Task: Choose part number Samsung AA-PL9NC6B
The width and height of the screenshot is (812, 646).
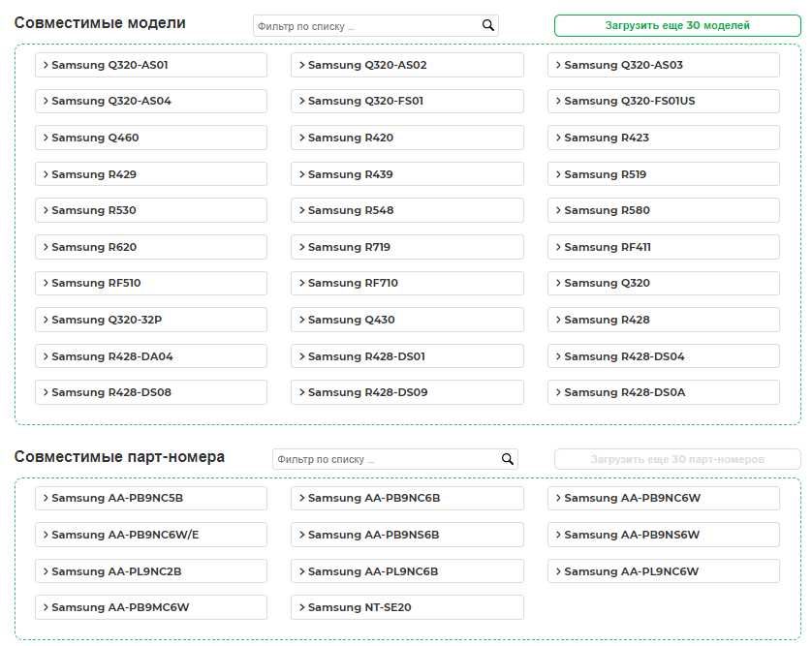Action: pos(407,571)
